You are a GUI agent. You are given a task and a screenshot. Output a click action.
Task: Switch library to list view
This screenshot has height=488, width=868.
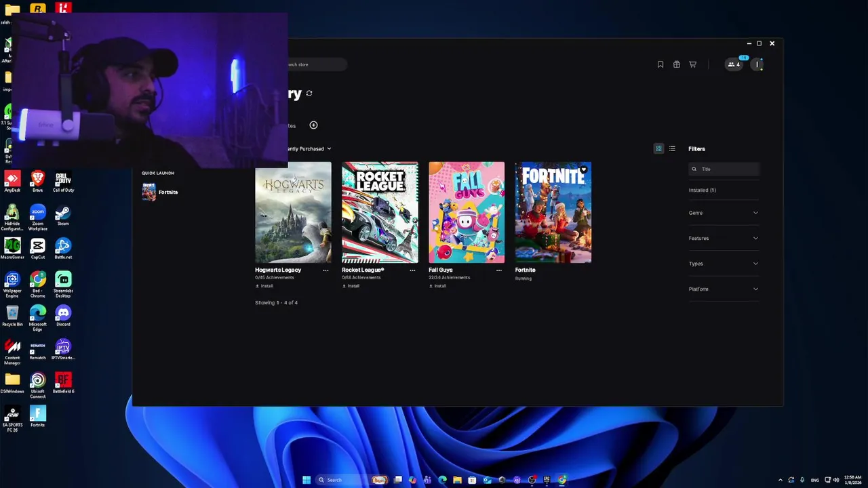click(672, 148)
